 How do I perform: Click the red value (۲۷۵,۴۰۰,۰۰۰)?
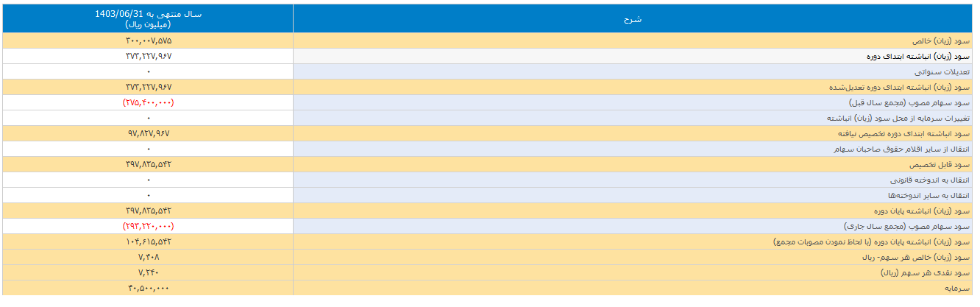(x=148, y=102)
